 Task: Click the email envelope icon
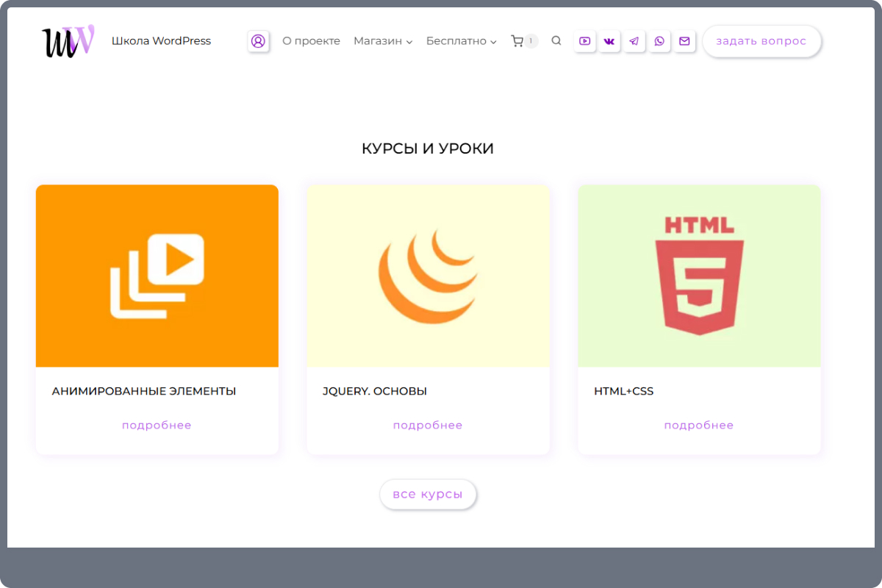pyautogui.click(x=684, y=41)
